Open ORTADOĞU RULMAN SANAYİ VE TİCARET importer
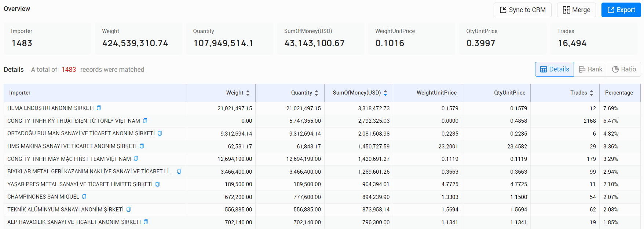The width and height of the screenshot is (644, 229). (x=81, y=133)
